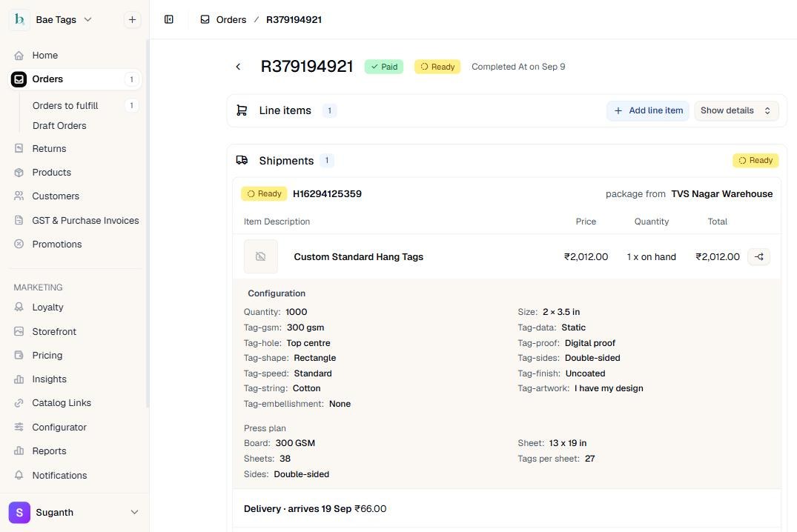Click the Storefront image icon

click(x=19, y=331)
